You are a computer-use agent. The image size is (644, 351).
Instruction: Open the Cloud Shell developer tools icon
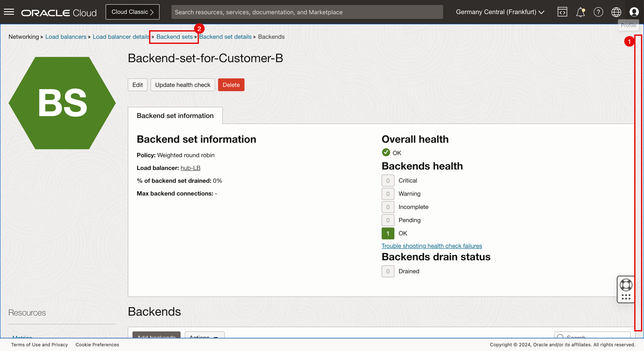pos(562,12)
